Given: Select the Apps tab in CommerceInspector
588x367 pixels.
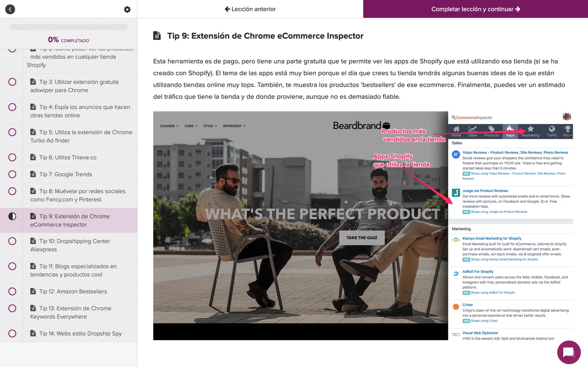Looking at the screenshot, I should (510, 131).
